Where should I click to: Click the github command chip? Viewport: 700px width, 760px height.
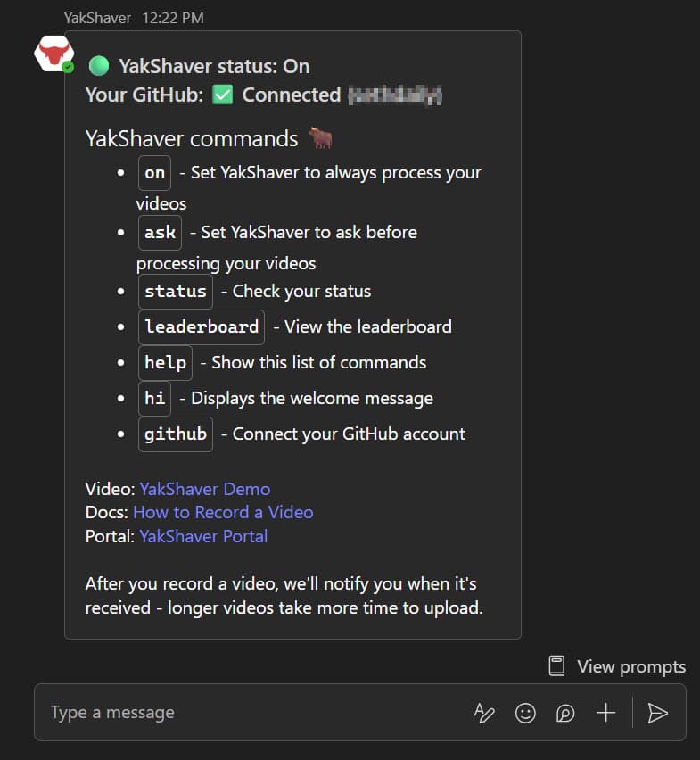point(175,434)
